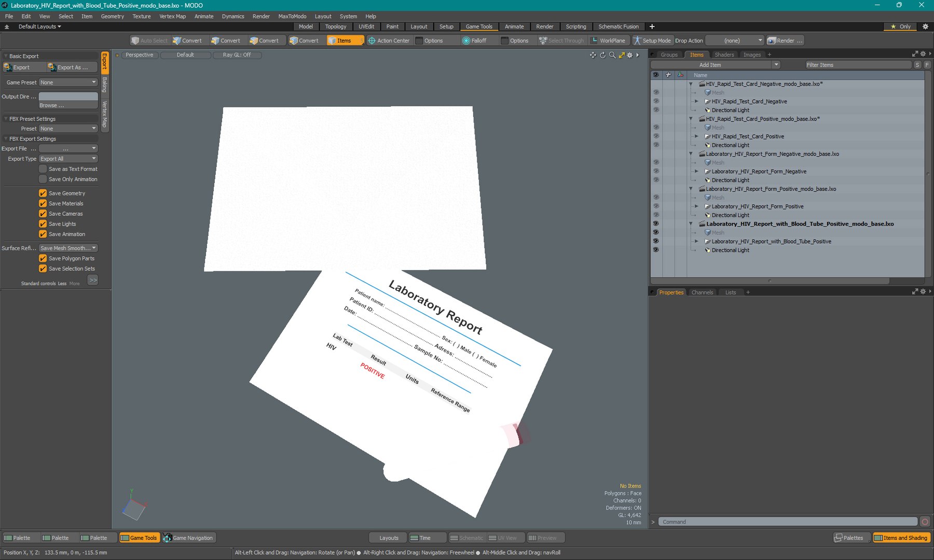Click the Layouts button

[x=389, y=538]
